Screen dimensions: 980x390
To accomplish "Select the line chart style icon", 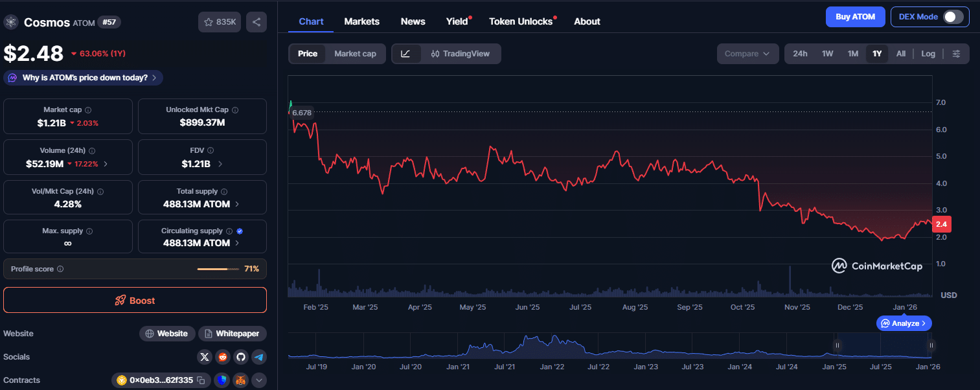I will (x=405, y=54).
